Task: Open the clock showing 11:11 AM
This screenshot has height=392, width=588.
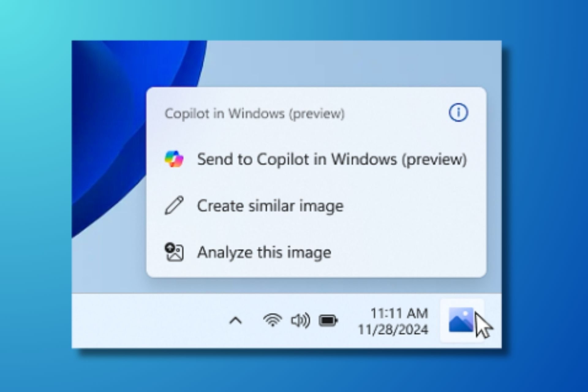Action: coord(399,313)
